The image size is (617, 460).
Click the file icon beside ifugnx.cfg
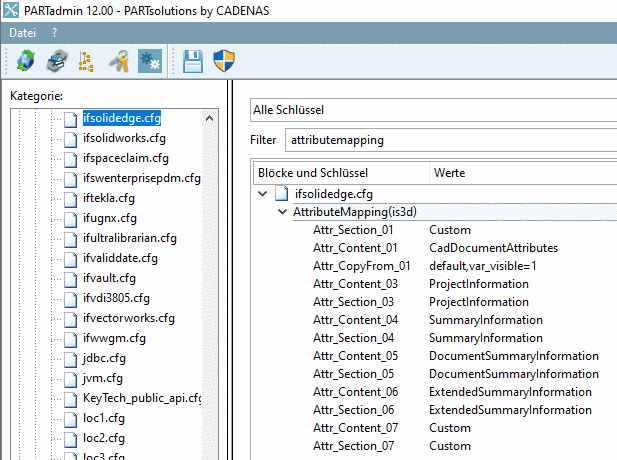pos(70,218)
